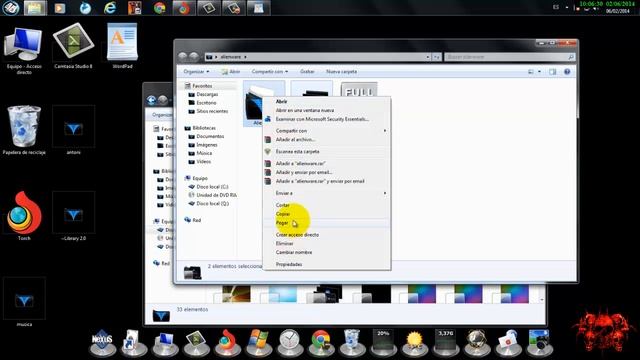The width and height of the screenshot is (640, 360).
Task: Choose Añadir al archivo... in context menu
Action: pyautogui.click(x=295, y=140)
